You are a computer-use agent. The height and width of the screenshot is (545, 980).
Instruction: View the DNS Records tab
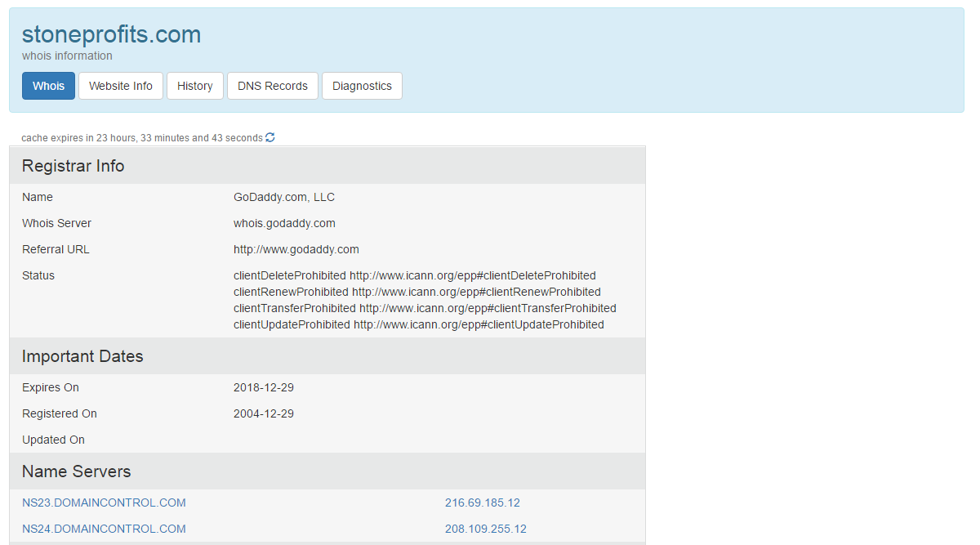[x=272, y=86]
